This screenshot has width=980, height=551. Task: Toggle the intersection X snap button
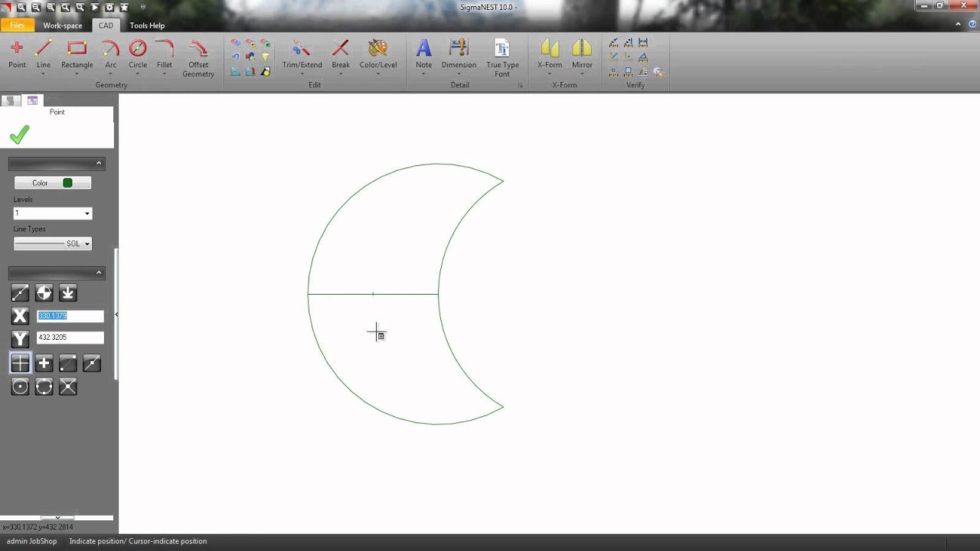[68, 387]
